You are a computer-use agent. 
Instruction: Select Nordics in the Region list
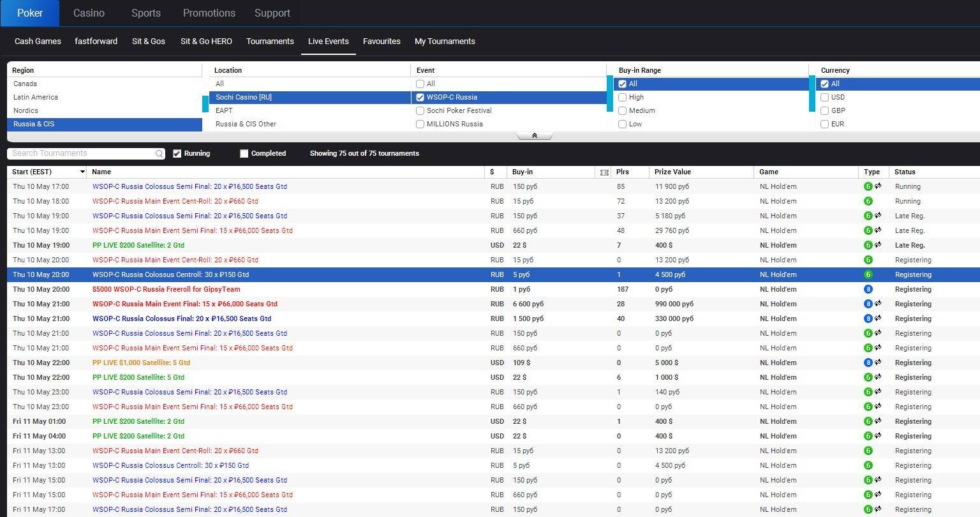(x=26, y=110)
